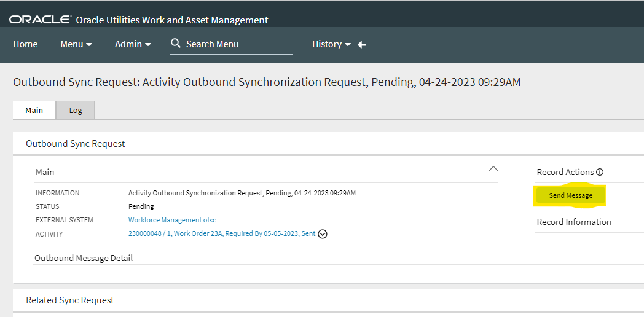
Task: Open activity 230000048 / 1 Work Order link
Action: coord(222,233)
